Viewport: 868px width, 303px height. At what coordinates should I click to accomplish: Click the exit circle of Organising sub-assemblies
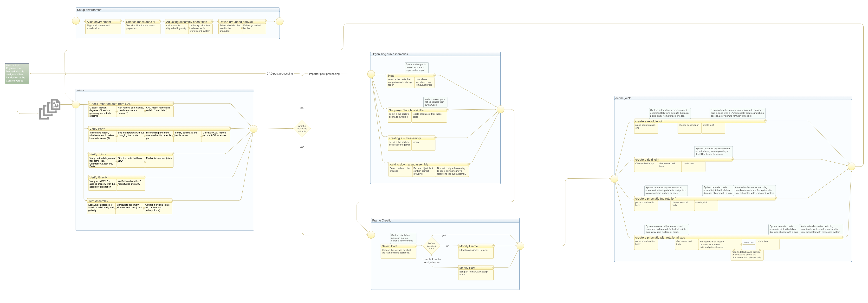pyautogui.click(x=500, y=109)
